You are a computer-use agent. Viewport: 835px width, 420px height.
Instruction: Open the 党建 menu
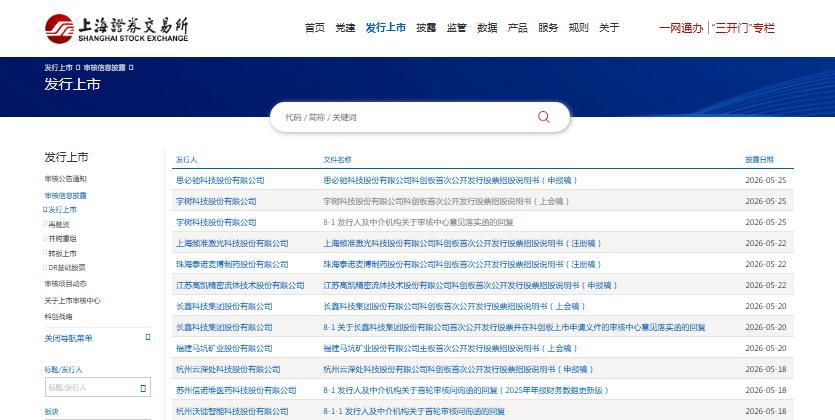[345, 28]
